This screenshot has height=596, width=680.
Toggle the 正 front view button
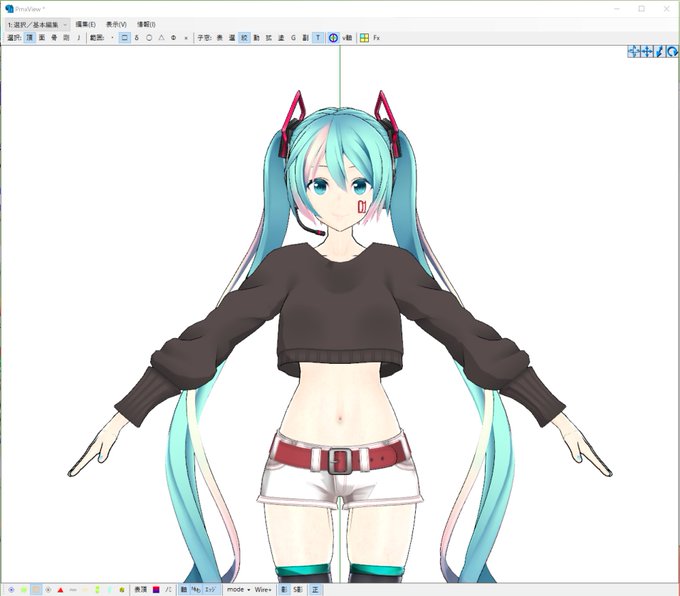(315, 589)
